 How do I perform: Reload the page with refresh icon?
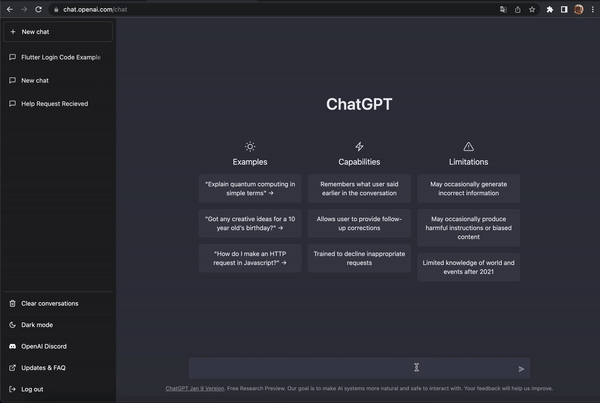(x=38, y=9)
